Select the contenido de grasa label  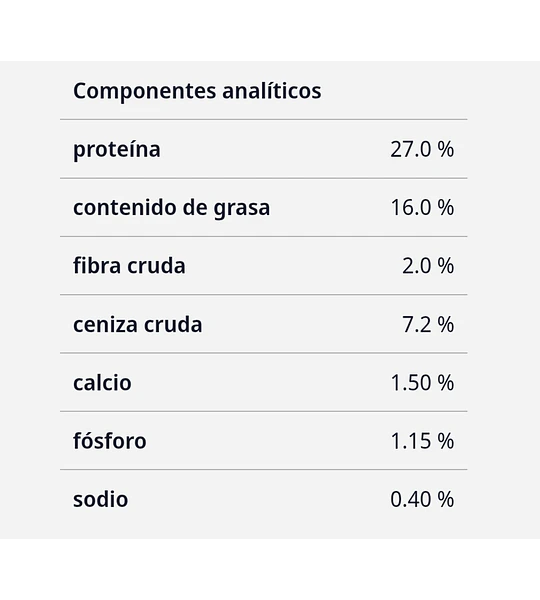tap(171, 208)
